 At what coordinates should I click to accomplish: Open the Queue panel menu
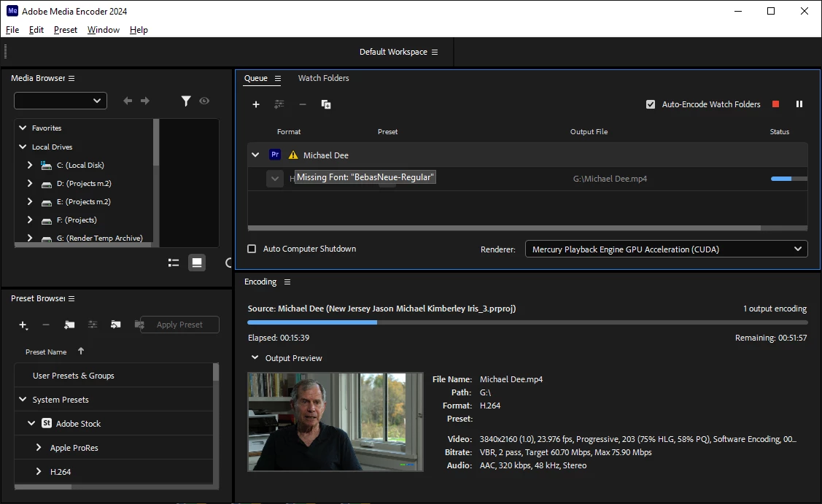coord(278,78)
